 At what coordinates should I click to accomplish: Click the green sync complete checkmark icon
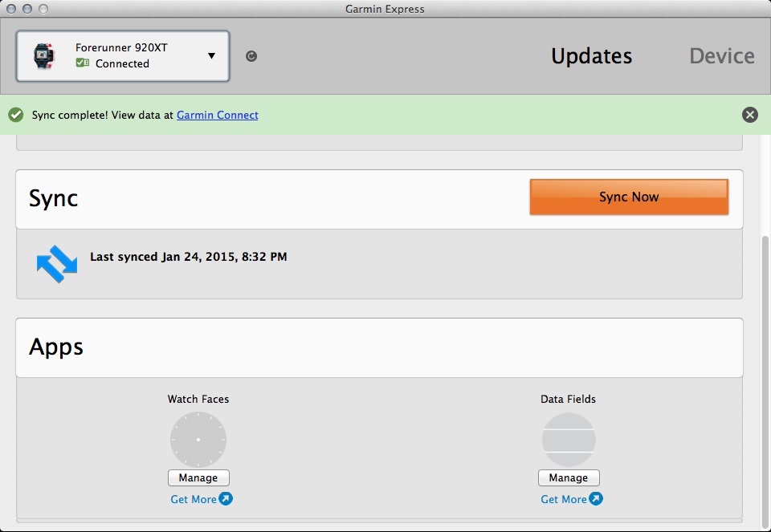[16, 115]
